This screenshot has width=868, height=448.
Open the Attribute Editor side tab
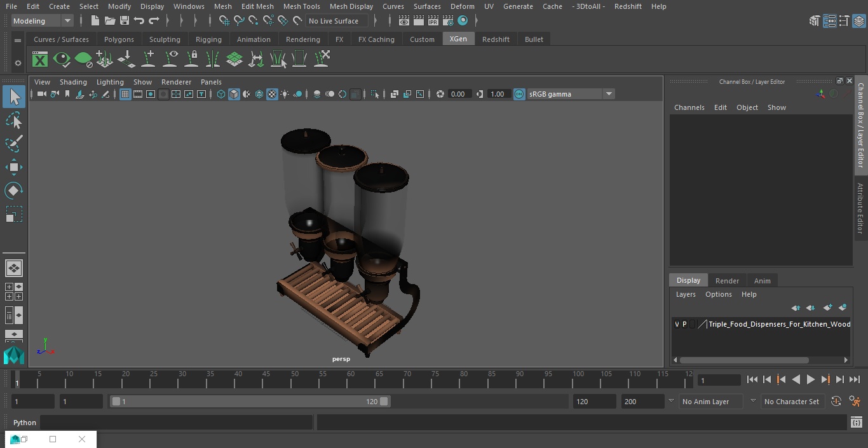tap(861, 208)
